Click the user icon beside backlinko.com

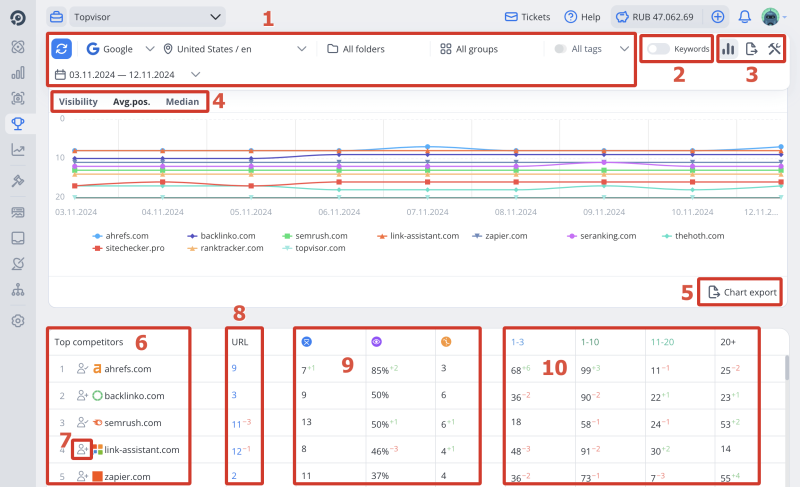click(x=82, y=395)
